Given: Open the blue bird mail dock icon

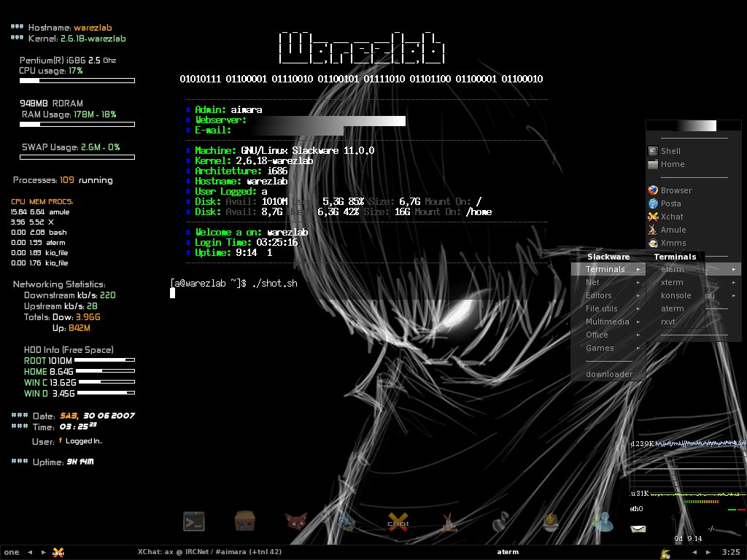Looking at the screenshot, I should coord(347,521).
